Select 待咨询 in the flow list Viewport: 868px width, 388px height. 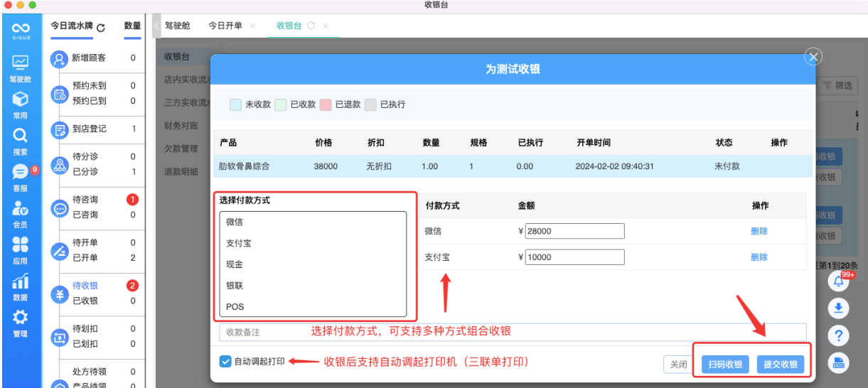tap(85, 200)
